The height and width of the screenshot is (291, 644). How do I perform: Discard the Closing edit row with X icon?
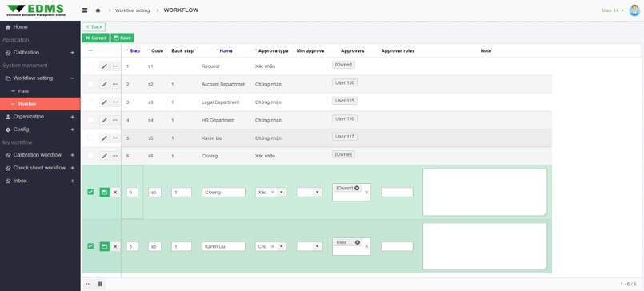[x=115, y=192]
